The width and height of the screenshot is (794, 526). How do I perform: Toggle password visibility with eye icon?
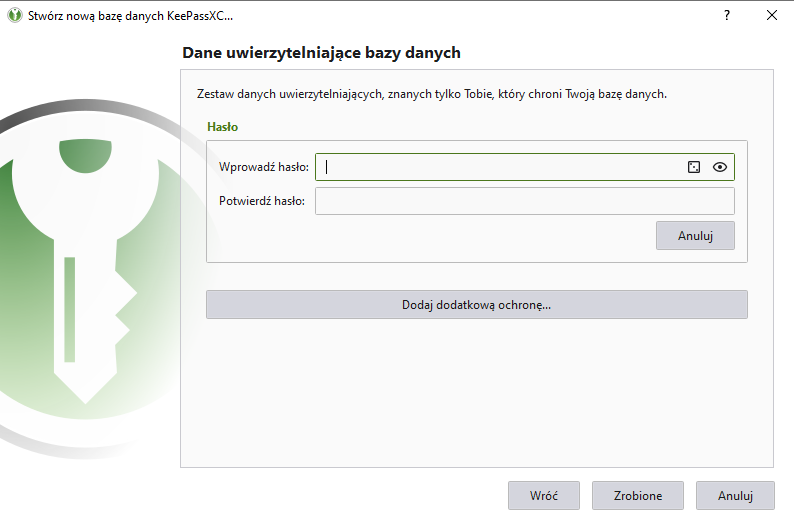coord(720,167)
